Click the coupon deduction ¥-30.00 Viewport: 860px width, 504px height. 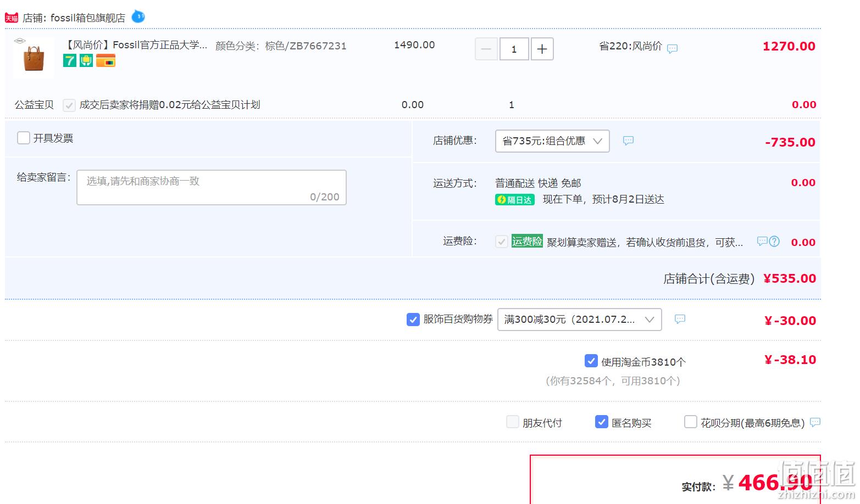click(x=790, y=321)
